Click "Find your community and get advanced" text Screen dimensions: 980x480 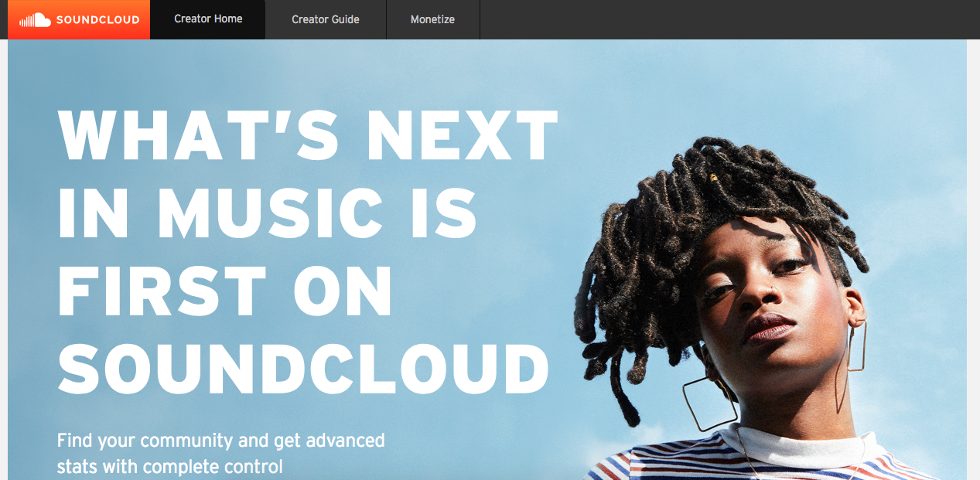coord(220,441)
